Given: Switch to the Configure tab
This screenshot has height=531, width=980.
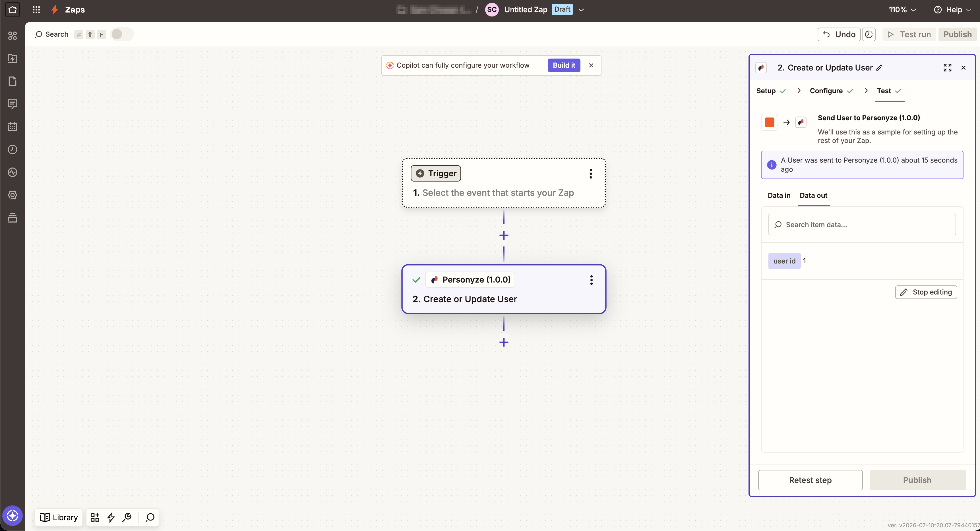Looking at the screenshot, I should 831,91.
